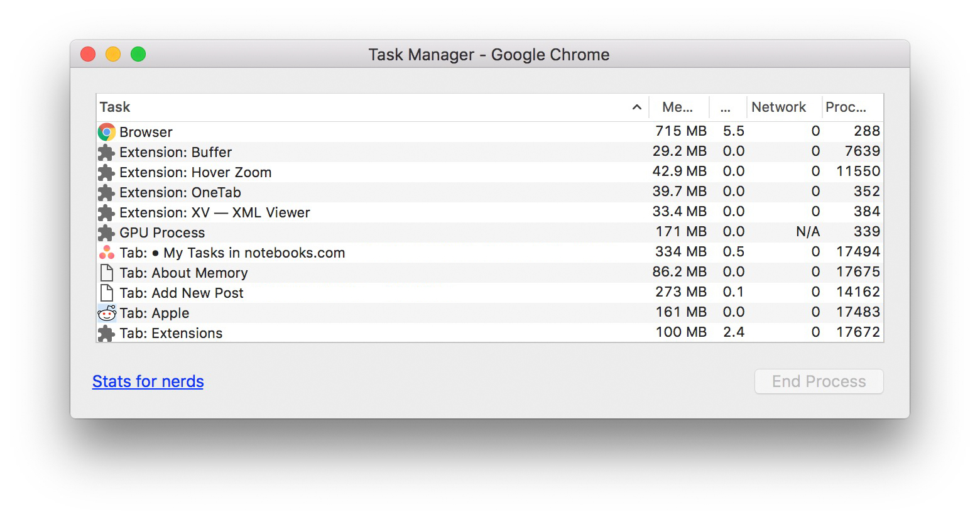Click puzzle icon next to Tab: Extensions

(x=107, y=333)
